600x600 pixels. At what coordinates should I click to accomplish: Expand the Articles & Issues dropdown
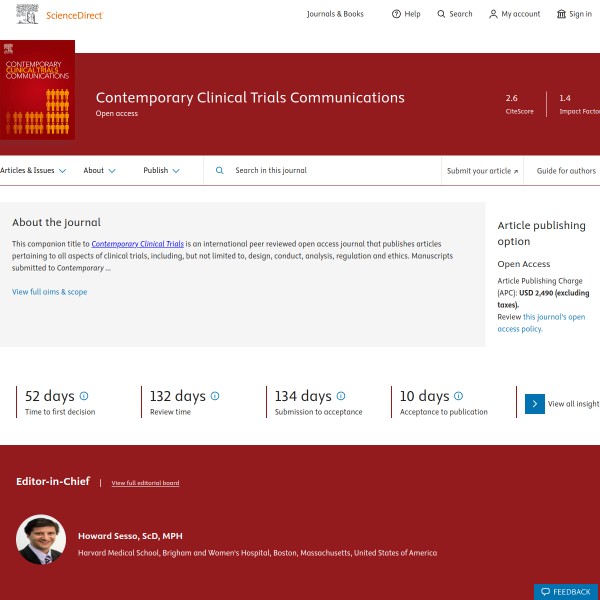click(33, 171)
